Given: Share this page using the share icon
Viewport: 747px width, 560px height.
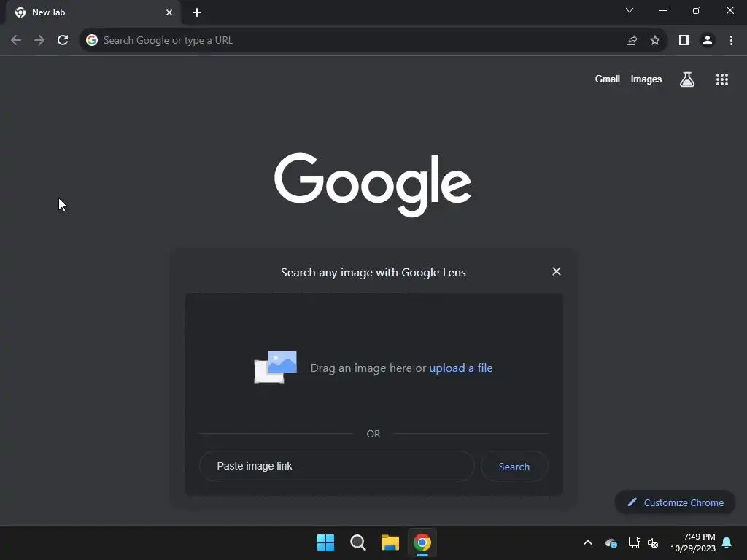Looking at the screenshot, I should click(632, 41).
